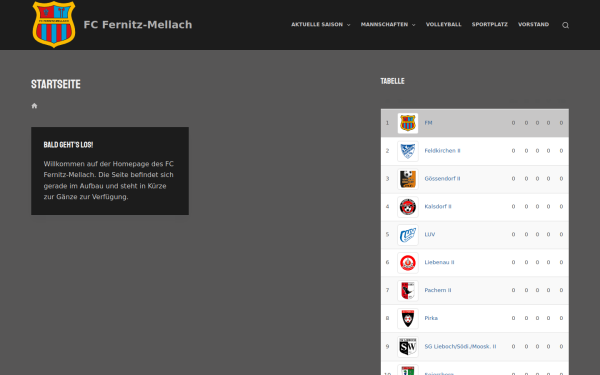Click rank number 1 in the table
Screen dimensions: 600x375
click(387, 123)
